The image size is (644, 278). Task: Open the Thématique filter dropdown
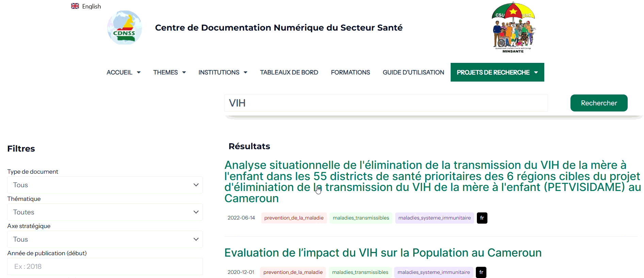click(105, 212)
